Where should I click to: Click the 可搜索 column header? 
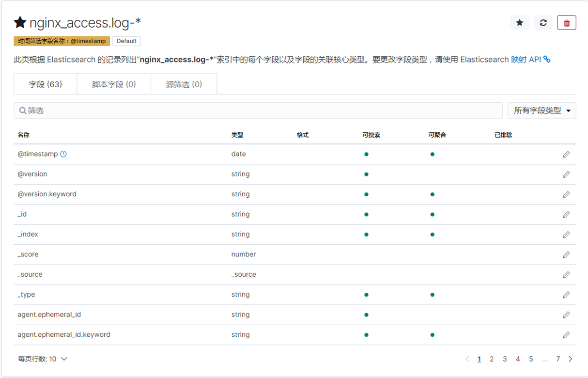point(371,135)
